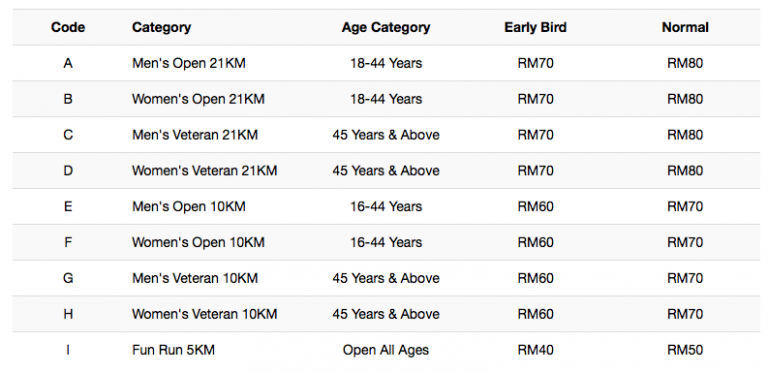Click Women's Veteran 10KM row label

[204, 314]
